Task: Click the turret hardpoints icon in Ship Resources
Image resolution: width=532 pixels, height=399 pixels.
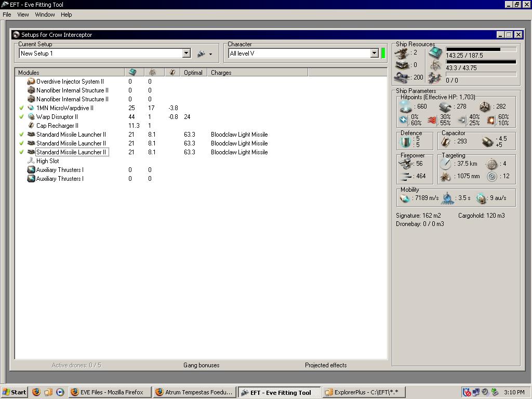Action: point(402,54)
